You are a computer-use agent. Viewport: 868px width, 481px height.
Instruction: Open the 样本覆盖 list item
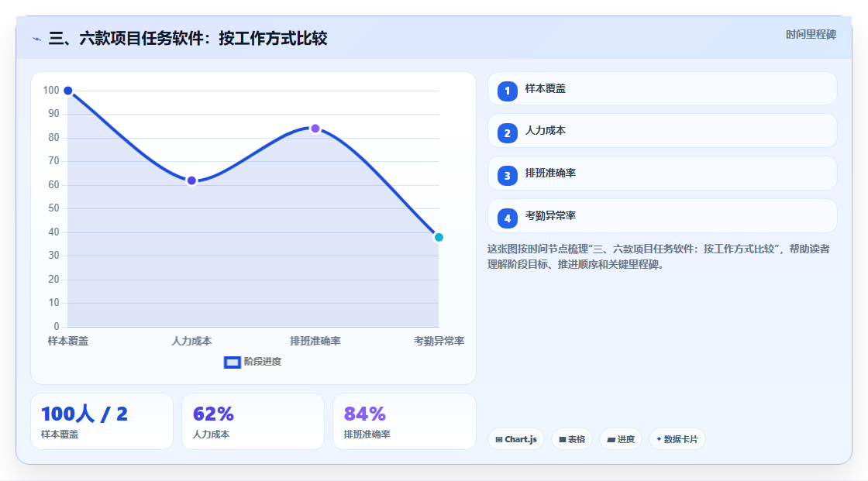[662, 88]
